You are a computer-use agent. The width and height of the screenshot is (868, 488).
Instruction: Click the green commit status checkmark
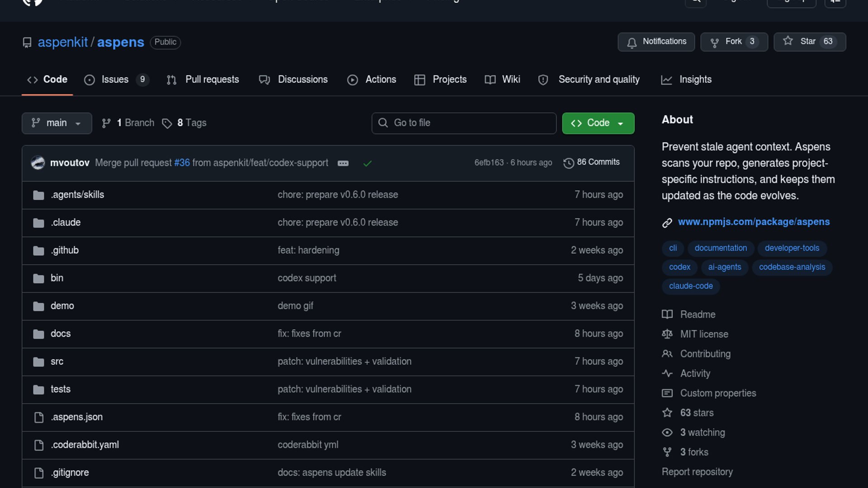[x=367, y=163]
